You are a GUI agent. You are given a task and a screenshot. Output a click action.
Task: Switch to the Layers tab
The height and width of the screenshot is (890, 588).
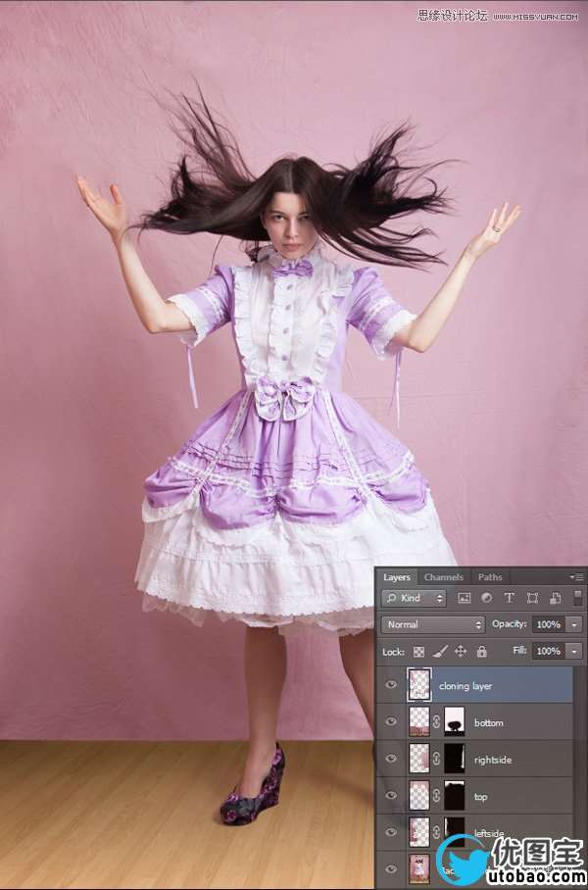(x=397, y=577)
